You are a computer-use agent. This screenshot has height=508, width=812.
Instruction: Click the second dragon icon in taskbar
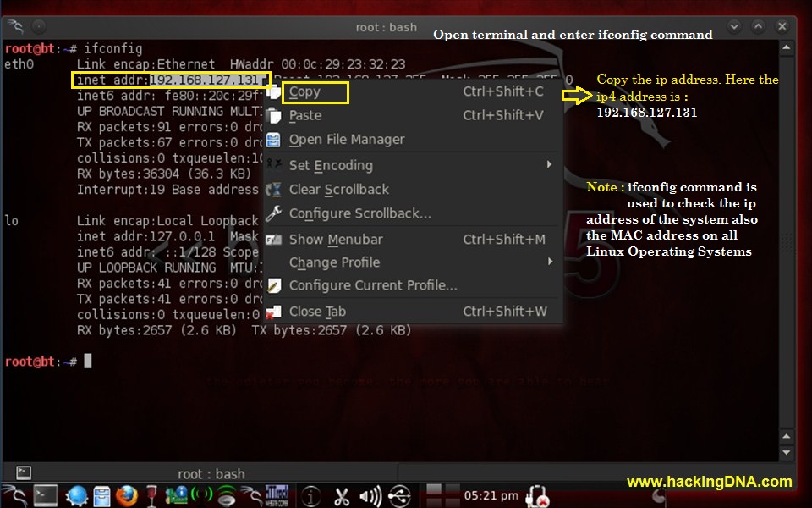pos(252,496)
